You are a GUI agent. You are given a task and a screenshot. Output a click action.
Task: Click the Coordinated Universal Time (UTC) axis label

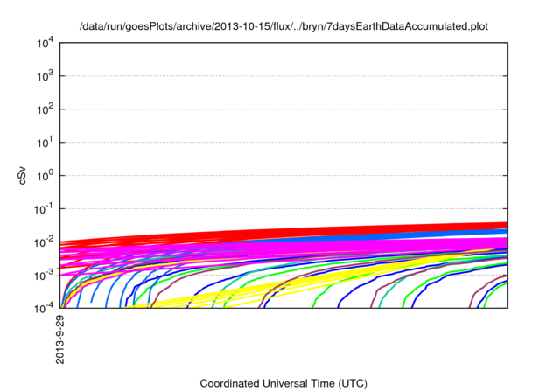point(283,383)
